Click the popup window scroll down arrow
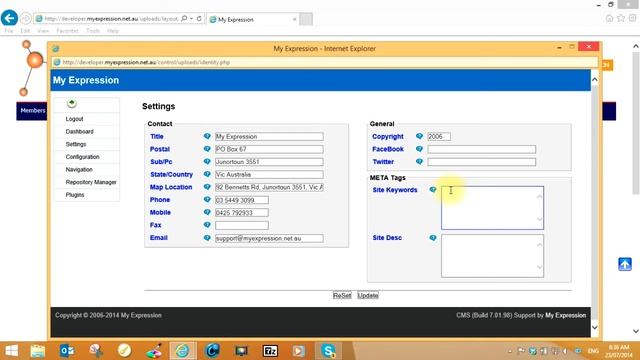Viewport: 640px width, 360px height. pyautogui.click(x=595, y=327)
